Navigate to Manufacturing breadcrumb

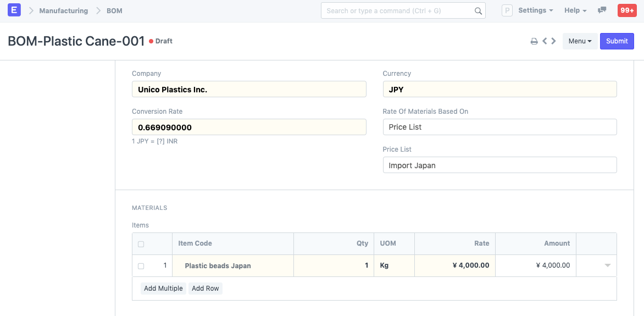click(x=63, y=10)
